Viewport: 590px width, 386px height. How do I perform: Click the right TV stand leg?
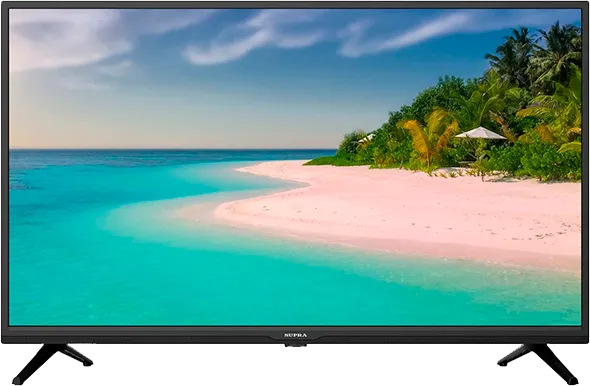pos(538,362)
